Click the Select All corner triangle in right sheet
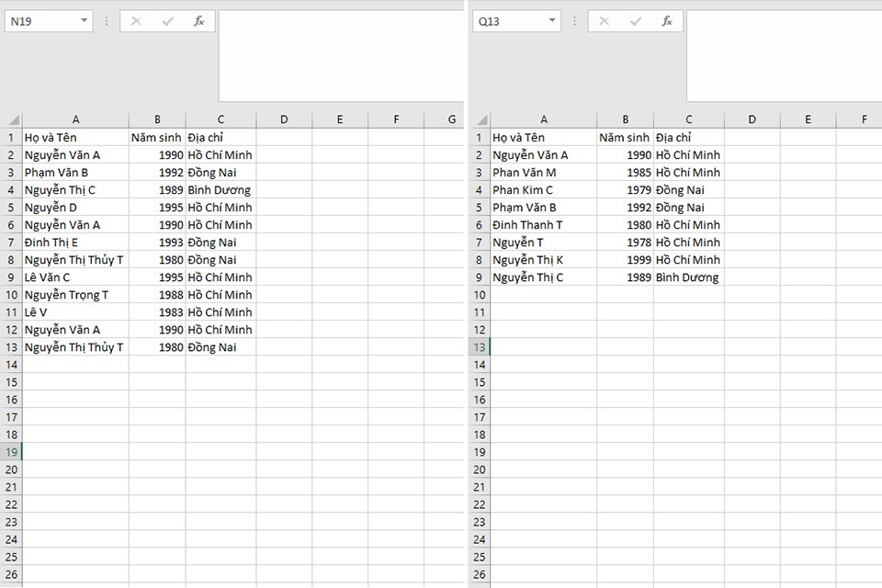Screen dimensions: 882x588 tap(481, 119)
